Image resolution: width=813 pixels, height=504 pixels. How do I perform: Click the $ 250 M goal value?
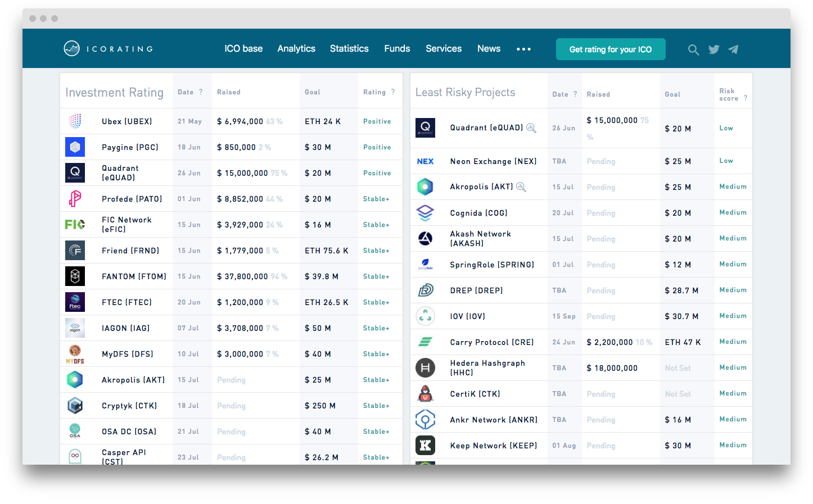click(320, 406)
